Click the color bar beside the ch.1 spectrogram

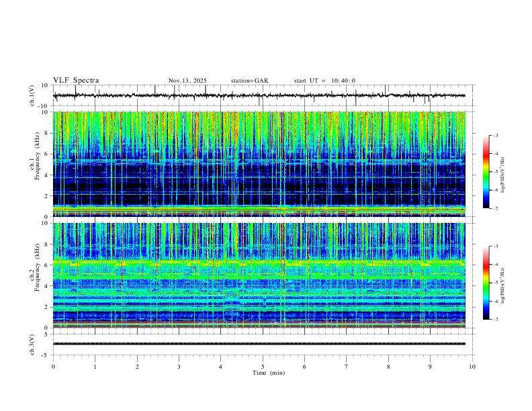486,172
